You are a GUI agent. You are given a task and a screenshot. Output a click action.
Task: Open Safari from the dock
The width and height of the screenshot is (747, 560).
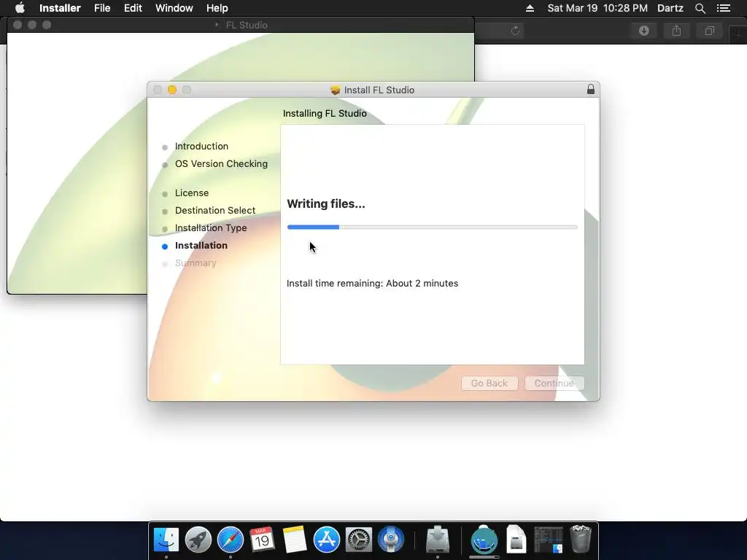pos(230,540)
